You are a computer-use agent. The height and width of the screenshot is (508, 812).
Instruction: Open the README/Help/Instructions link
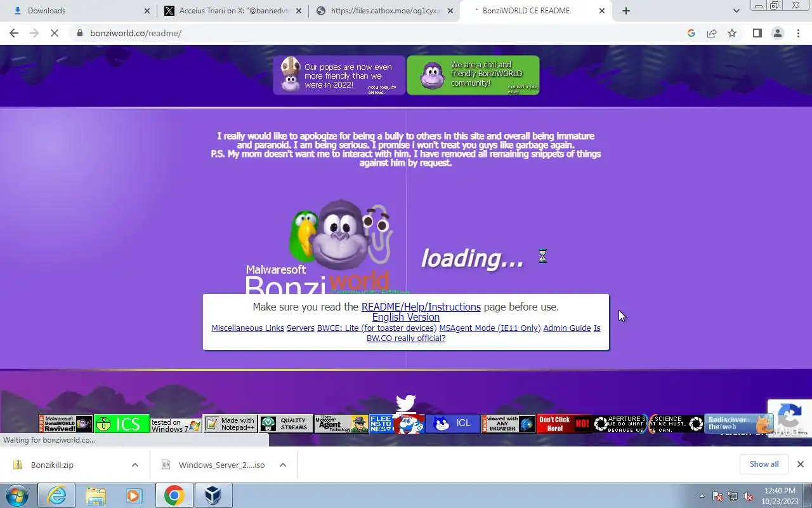421,307
